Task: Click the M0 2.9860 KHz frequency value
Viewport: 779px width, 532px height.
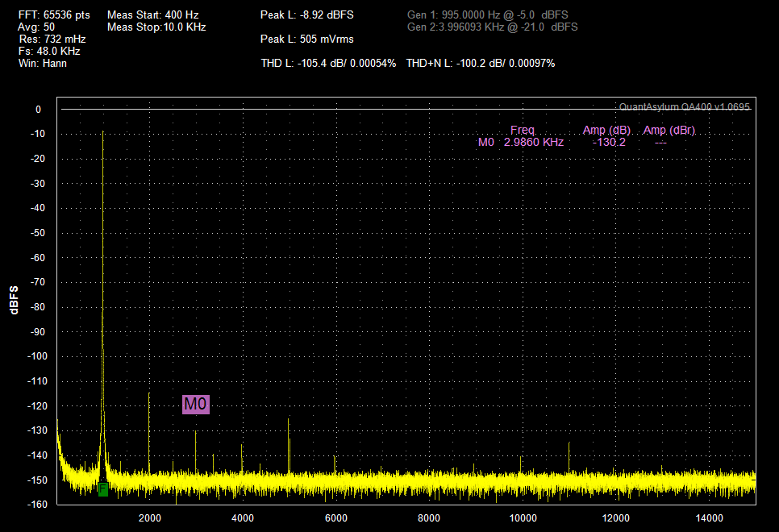Action: [534, 143]
